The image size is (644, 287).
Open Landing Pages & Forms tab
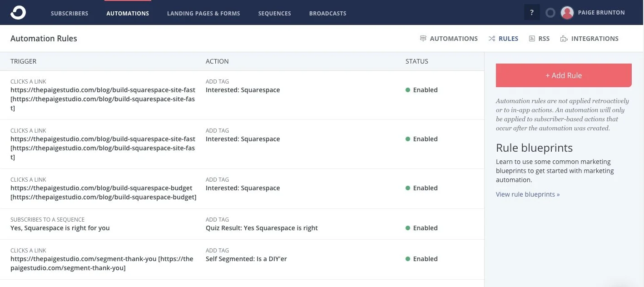203,13
